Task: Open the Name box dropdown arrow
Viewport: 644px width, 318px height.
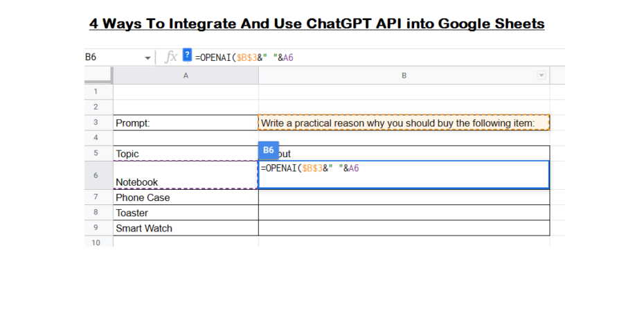Action: [x=147, y=58]
